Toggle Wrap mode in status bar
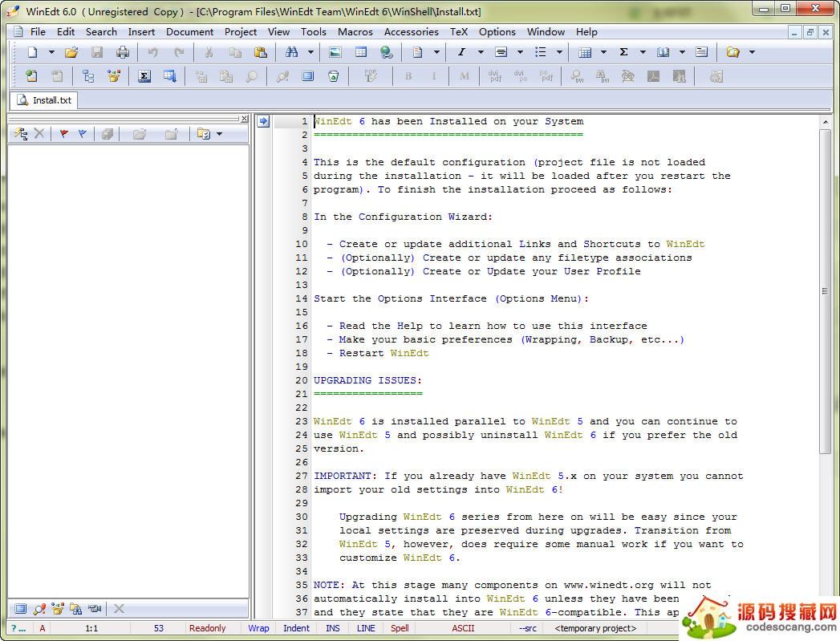 (x=258, y=628)
